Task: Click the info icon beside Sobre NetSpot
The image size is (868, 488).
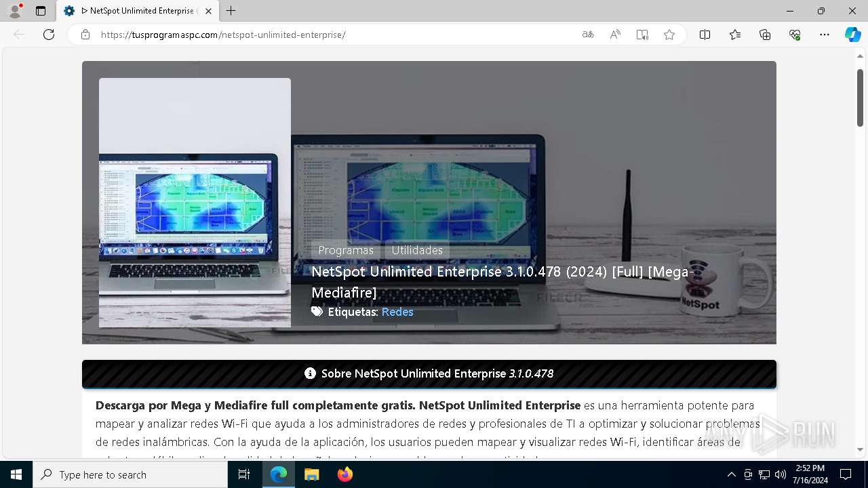Action: (x=310, y=373)
